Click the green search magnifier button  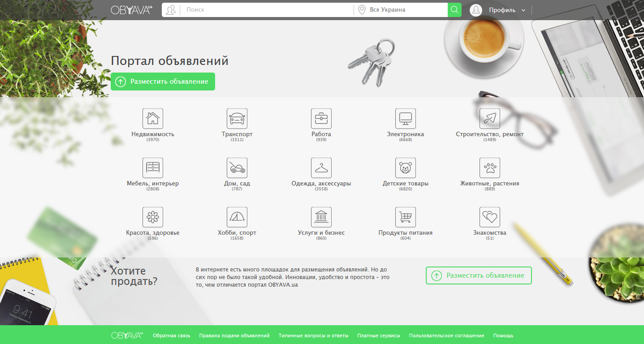click(454, 10)
